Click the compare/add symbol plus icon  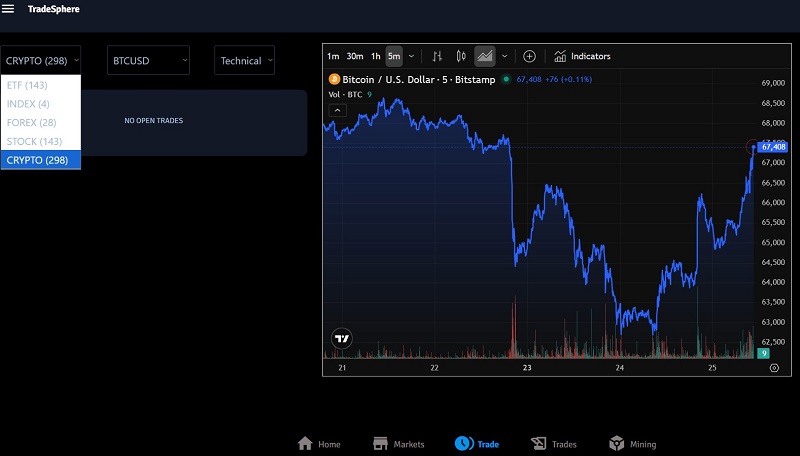click(x=529, y=57)
